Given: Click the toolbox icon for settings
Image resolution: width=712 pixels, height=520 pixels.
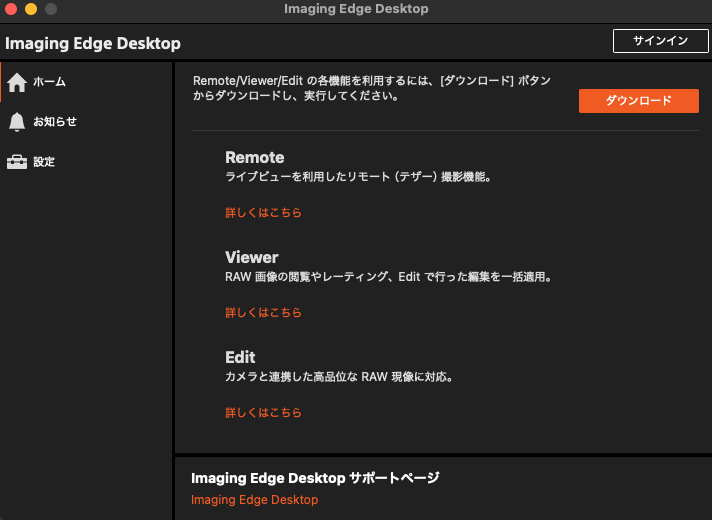Looking at the screenshot, I should 17,162.
